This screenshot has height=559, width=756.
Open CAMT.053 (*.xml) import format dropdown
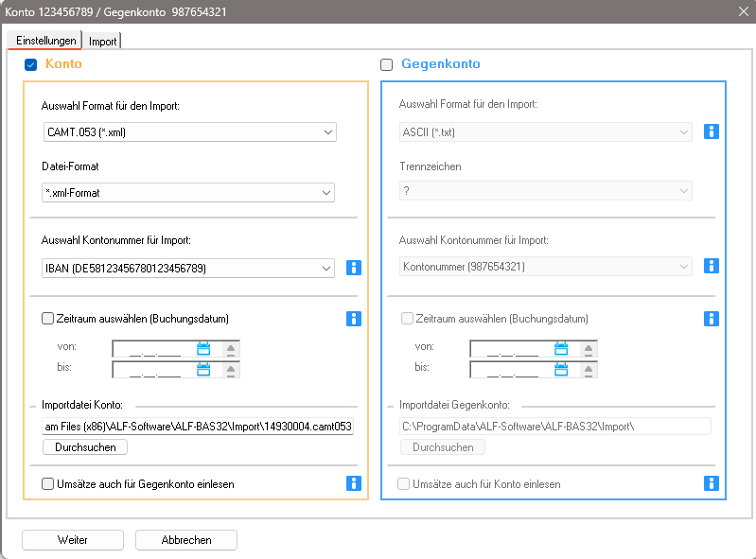(190, 132)
